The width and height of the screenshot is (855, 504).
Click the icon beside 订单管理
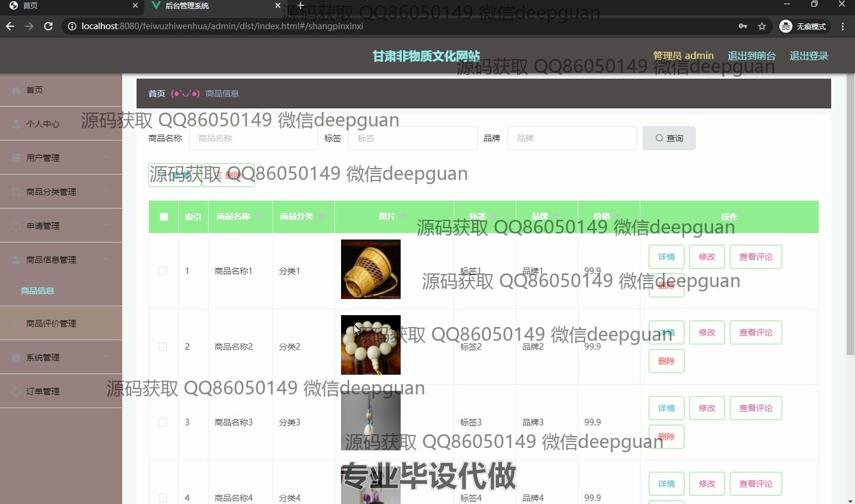pyautogui.click(x=16, y=391)
